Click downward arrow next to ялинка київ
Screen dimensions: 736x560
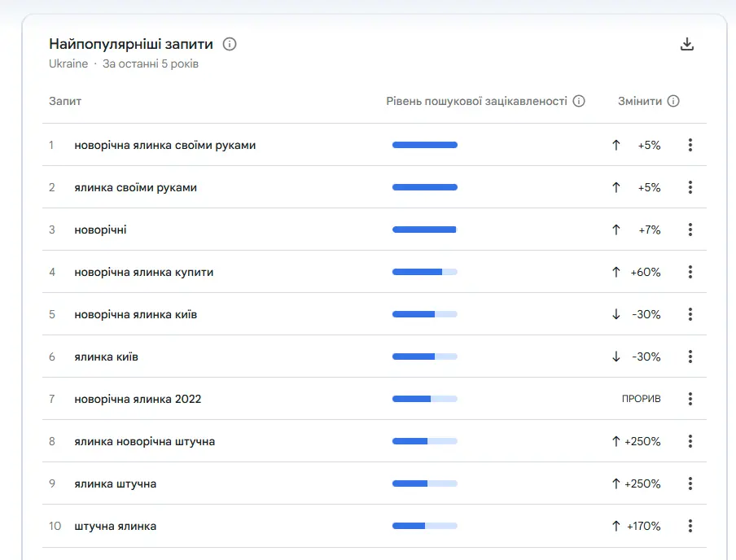[616, 357]
